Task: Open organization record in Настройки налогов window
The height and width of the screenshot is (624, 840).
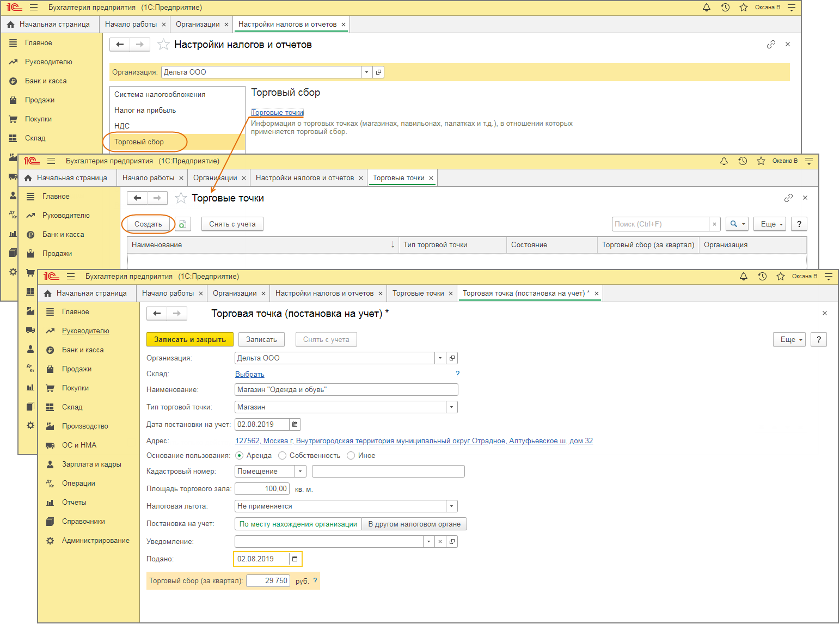Action: (x=378, y=72)
